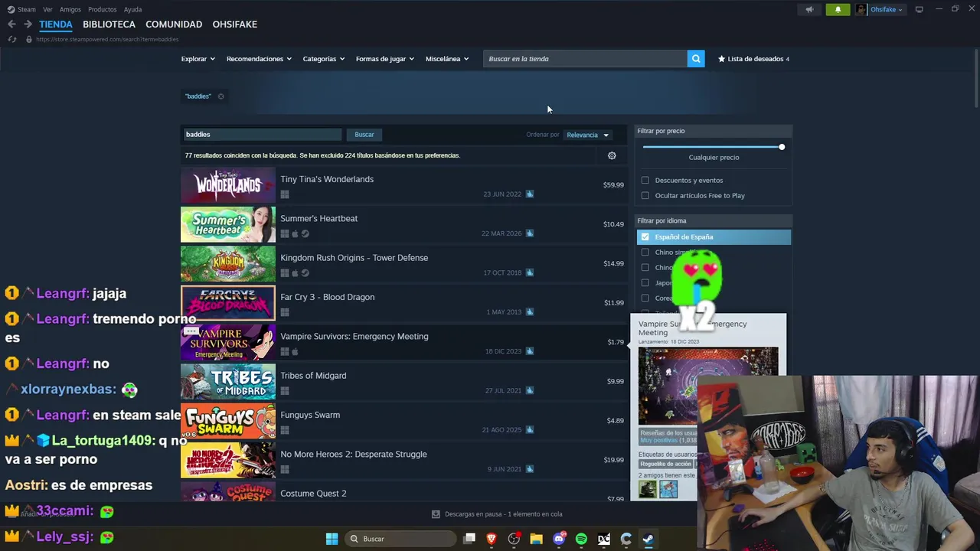Viewport: 980px width, 551px height.
Task: Check Descuentos y eventos filter
Action: click(645, 181)
